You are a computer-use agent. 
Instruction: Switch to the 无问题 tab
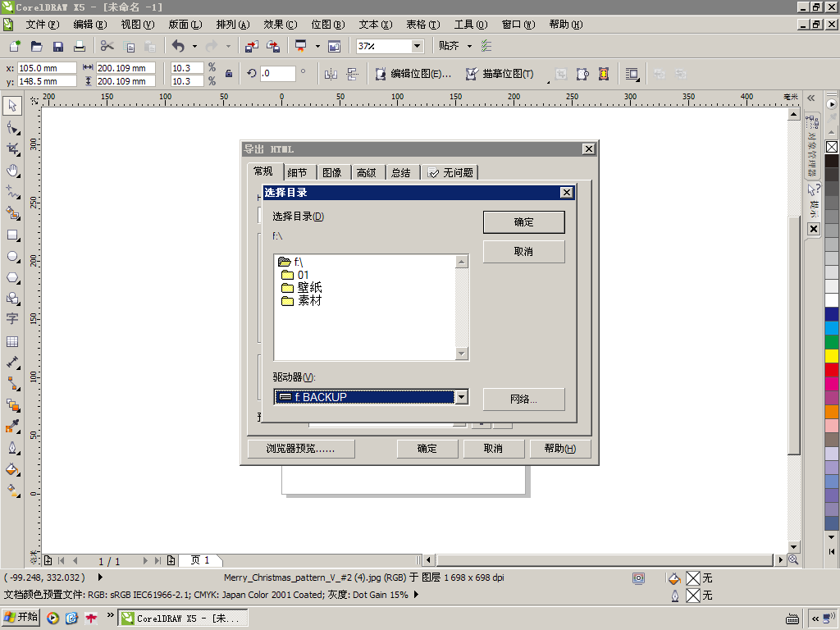coord(450,172)
